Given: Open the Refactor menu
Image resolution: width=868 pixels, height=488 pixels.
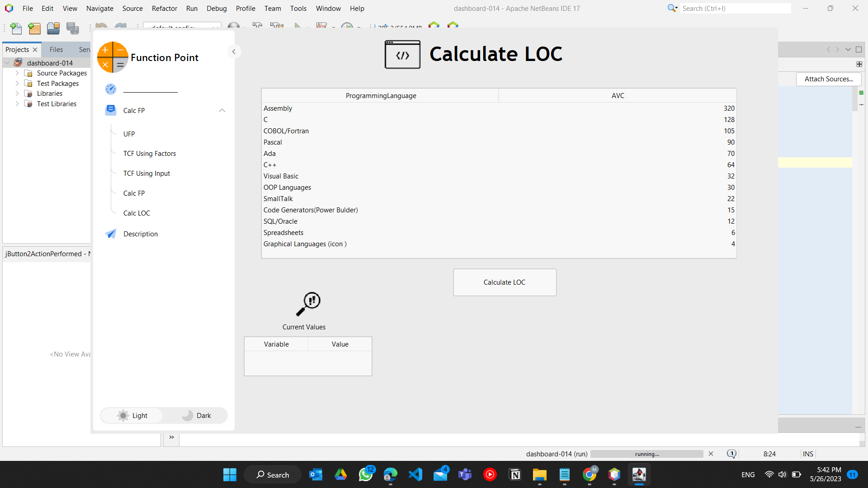Looking at the screenshot, I should point(164,8).
